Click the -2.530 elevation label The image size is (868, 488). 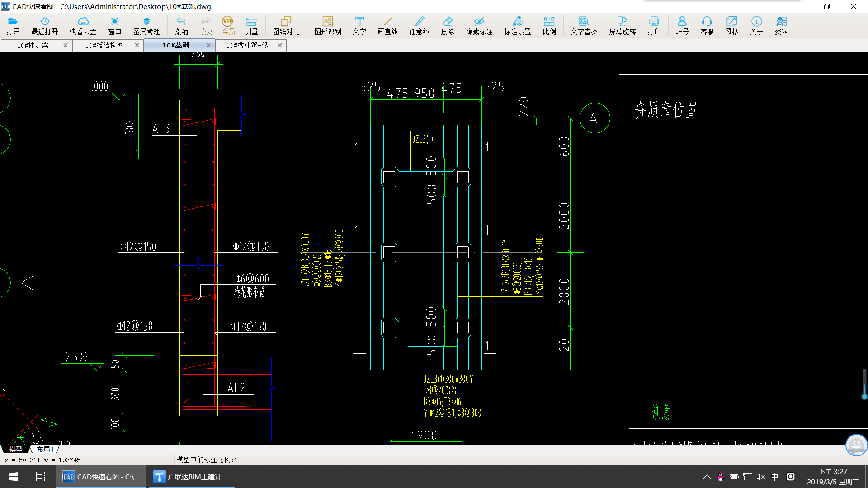74,357
